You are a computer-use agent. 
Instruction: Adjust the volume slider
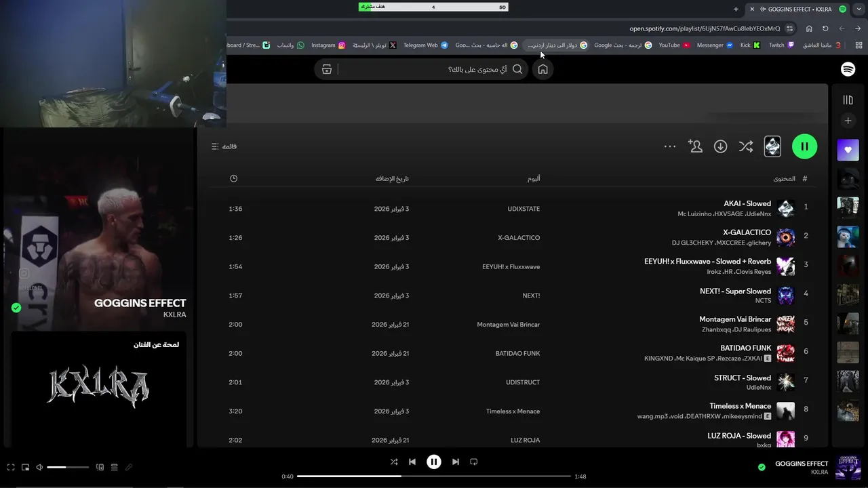68,467
